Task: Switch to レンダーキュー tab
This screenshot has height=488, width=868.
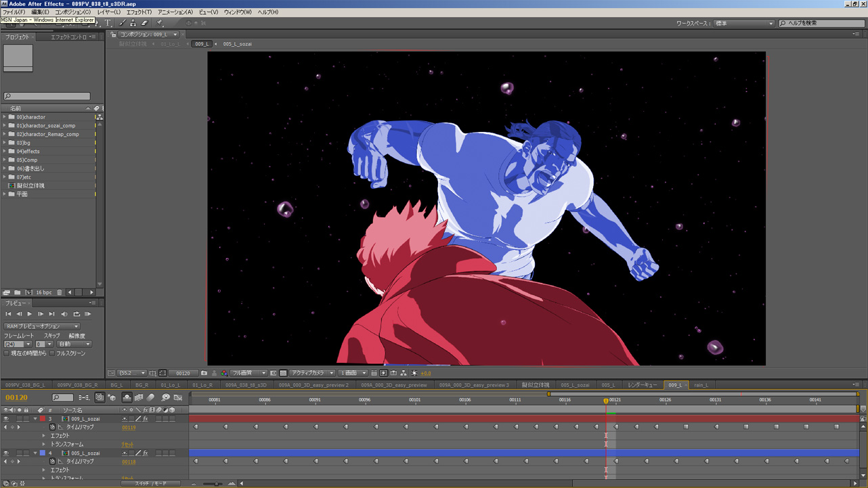Action: 642,385
